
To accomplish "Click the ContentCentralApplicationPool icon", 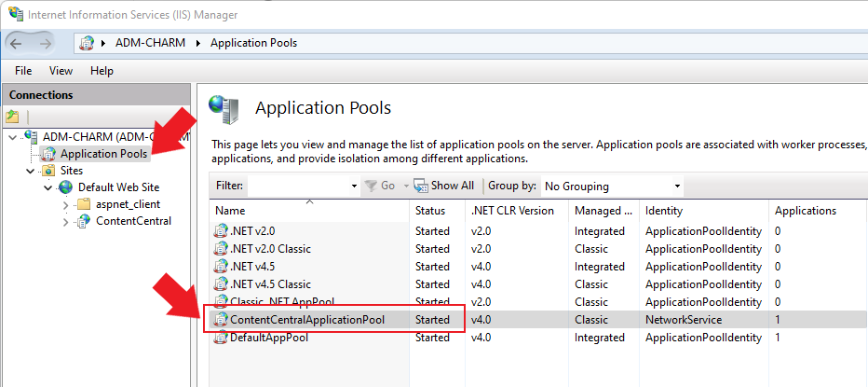I will 221,320.
